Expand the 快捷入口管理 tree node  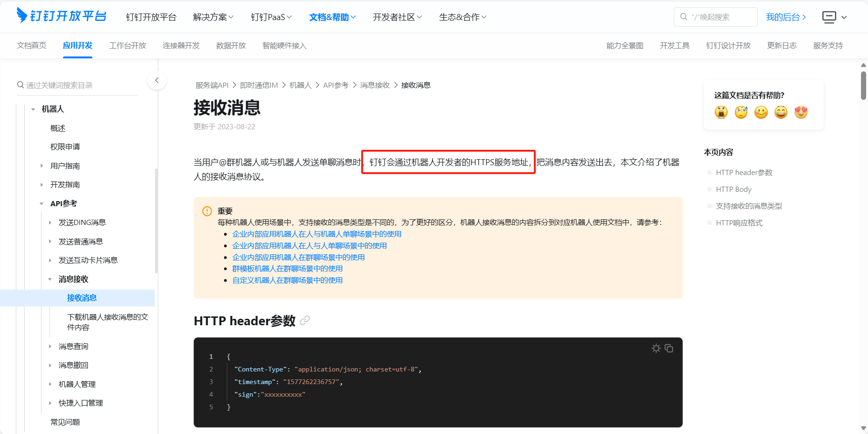[x=50, y=403]
